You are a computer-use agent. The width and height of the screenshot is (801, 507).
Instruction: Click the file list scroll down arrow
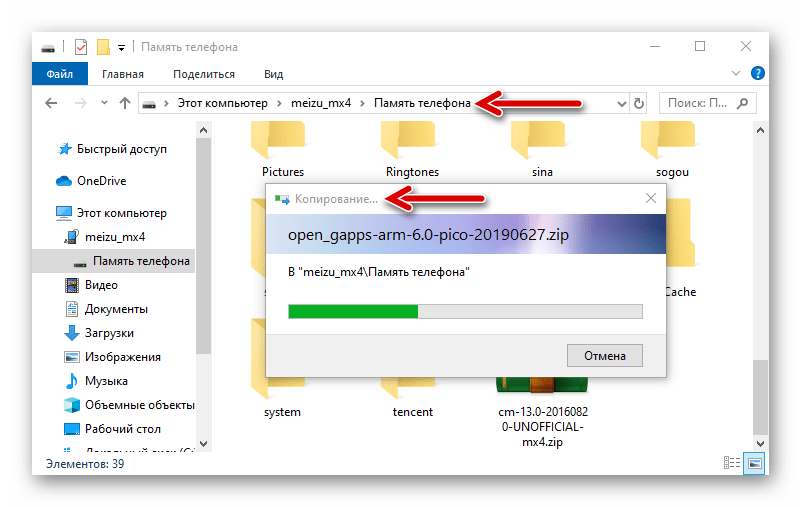(x=760, y=444)
